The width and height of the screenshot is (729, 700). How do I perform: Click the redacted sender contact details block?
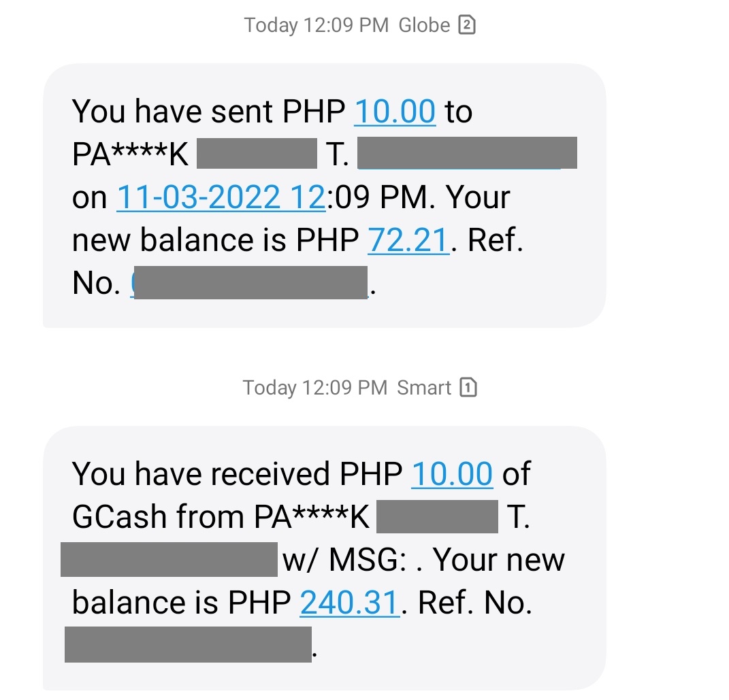click(x=169, y=559)
